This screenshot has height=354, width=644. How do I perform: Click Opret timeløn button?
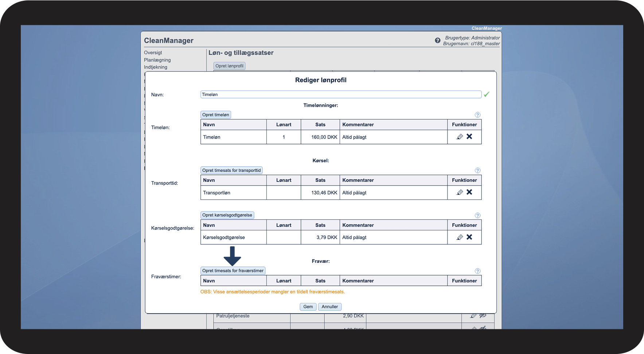click(216, 115)
